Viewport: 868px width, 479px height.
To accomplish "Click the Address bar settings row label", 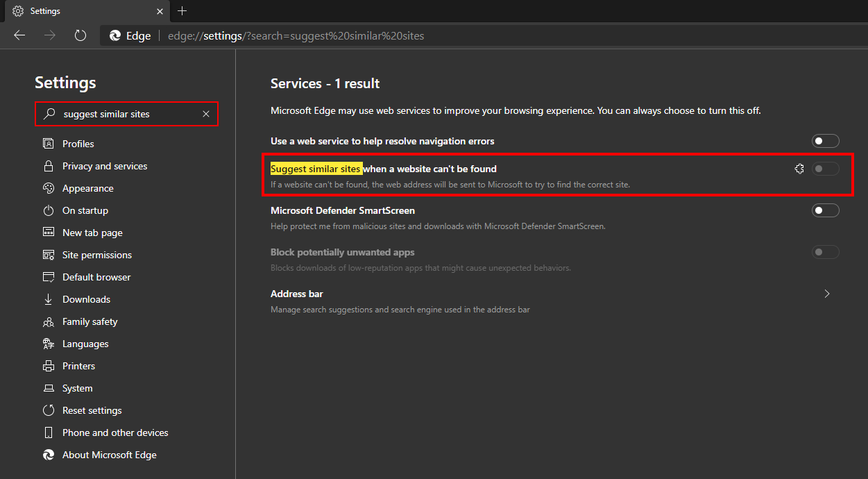I will pos(297,294).
